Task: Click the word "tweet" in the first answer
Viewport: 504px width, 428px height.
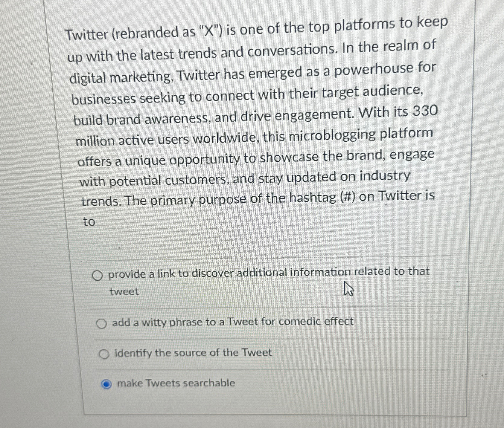Action: coord(124,291)
